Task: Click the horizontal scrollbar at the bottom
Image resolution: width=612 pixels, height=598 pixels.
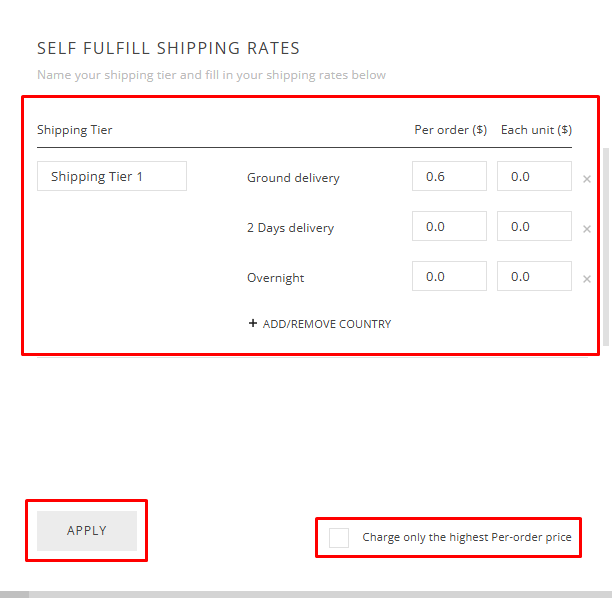Action: tap(300, 594)
